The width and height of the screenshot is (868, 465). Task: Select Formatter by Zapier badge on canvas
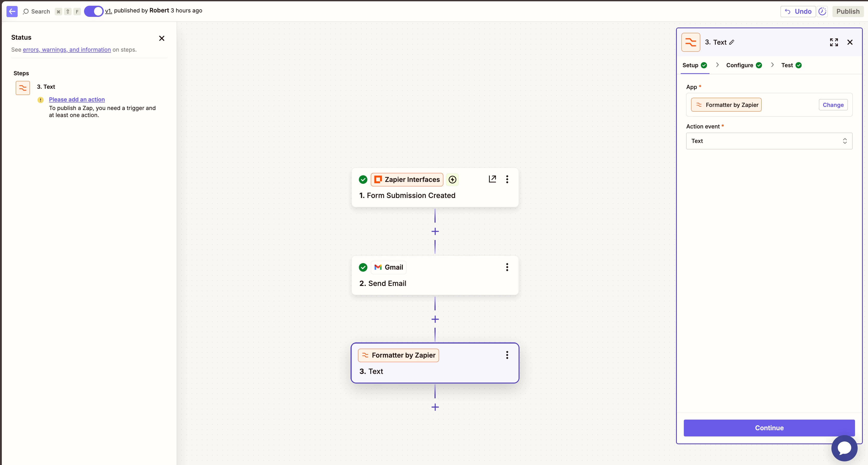(x=398, y=355)
